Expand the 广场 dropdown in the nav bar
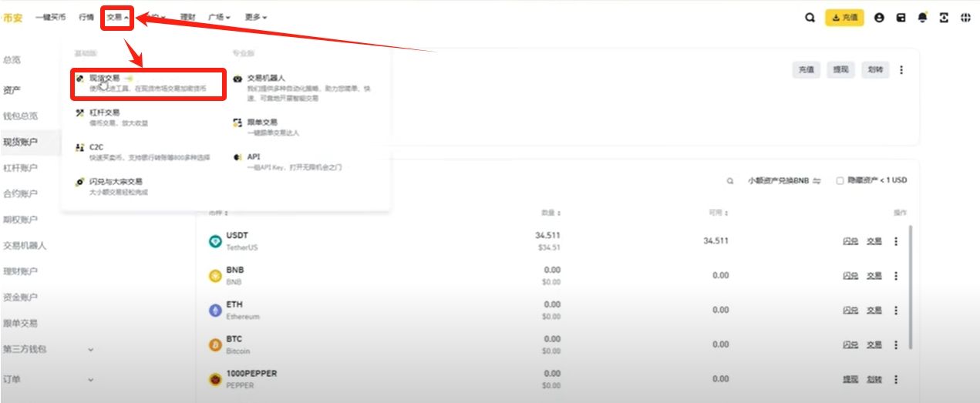This screenshot has width=980, height=403. 219,17
